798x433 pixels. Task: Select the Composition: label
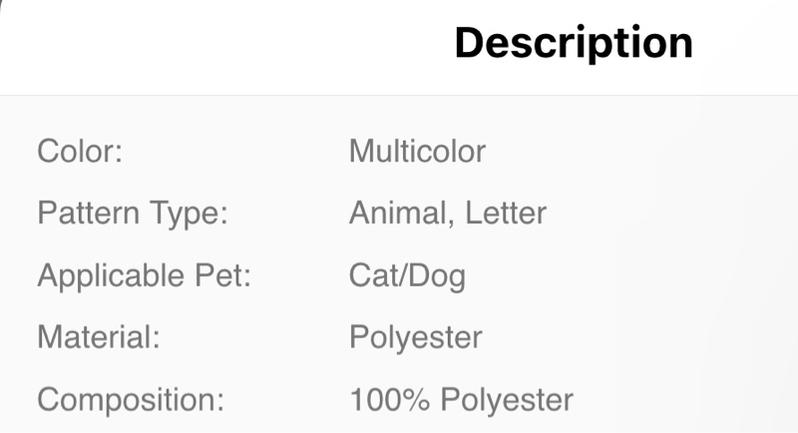(x=130, y=400)
